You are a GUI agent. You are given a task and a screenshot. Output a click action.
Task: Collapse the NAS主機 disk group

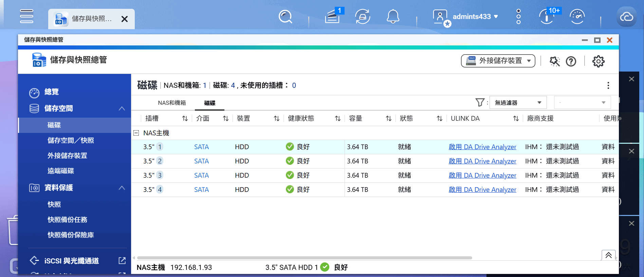[x=136, y=133]
